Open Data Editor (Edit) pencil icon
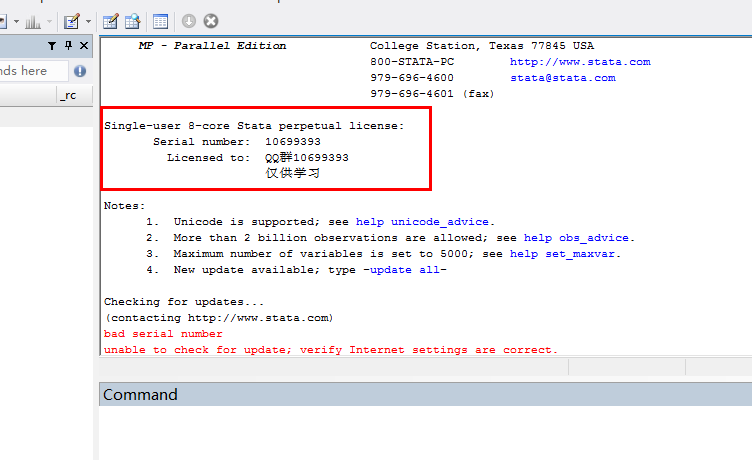 (110, 22)
